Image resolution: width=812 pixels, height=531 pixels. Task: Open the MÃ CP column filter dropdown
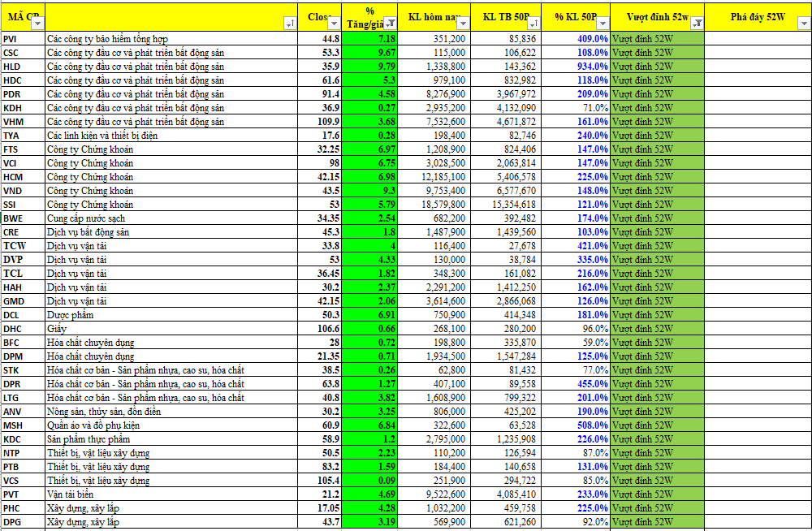coord(36,24)
